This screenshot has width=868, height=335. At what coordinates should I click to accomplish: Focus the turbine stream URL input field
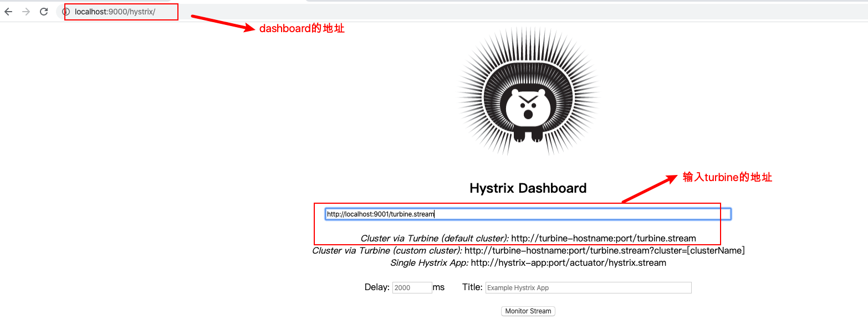coord(527,213)
